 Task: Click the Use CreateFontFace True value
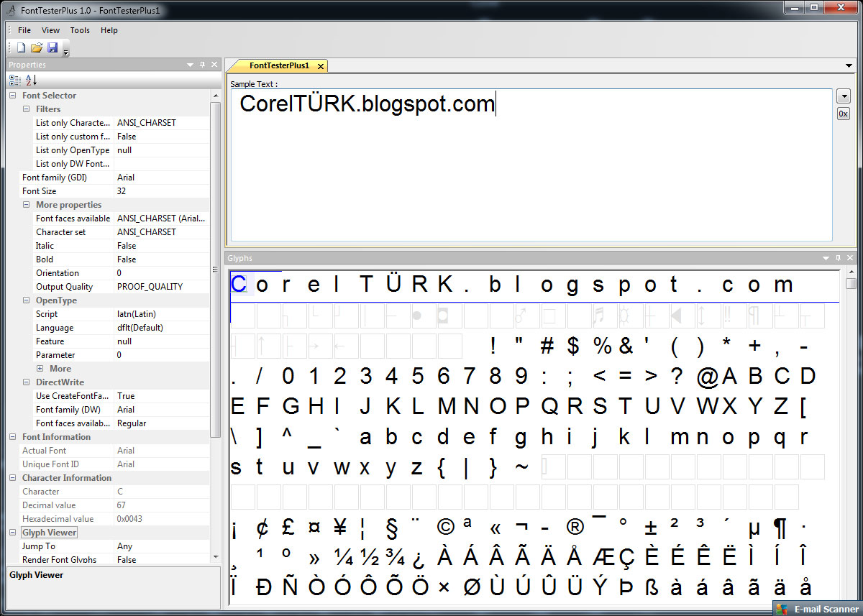click(x=162, y=396)
